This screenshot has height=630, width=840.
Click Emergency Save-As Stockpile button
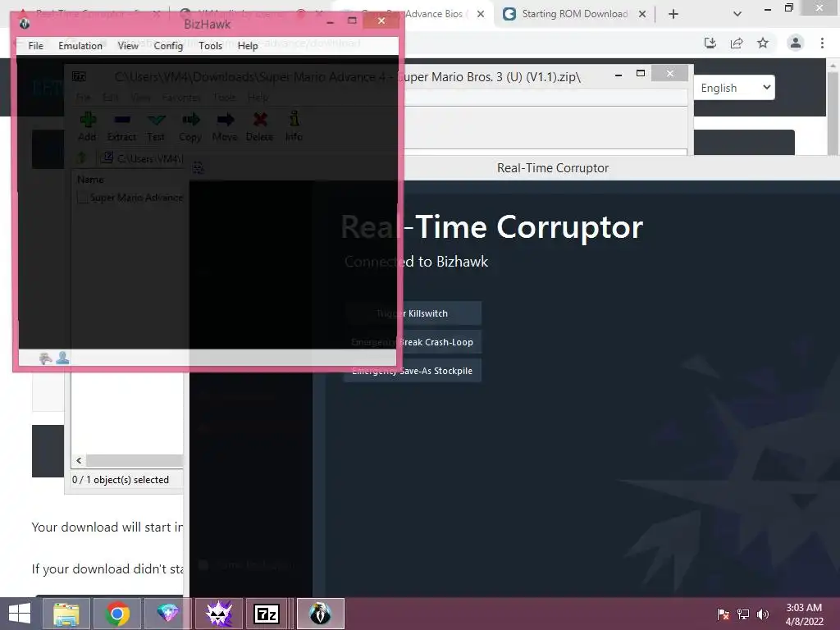412,371
